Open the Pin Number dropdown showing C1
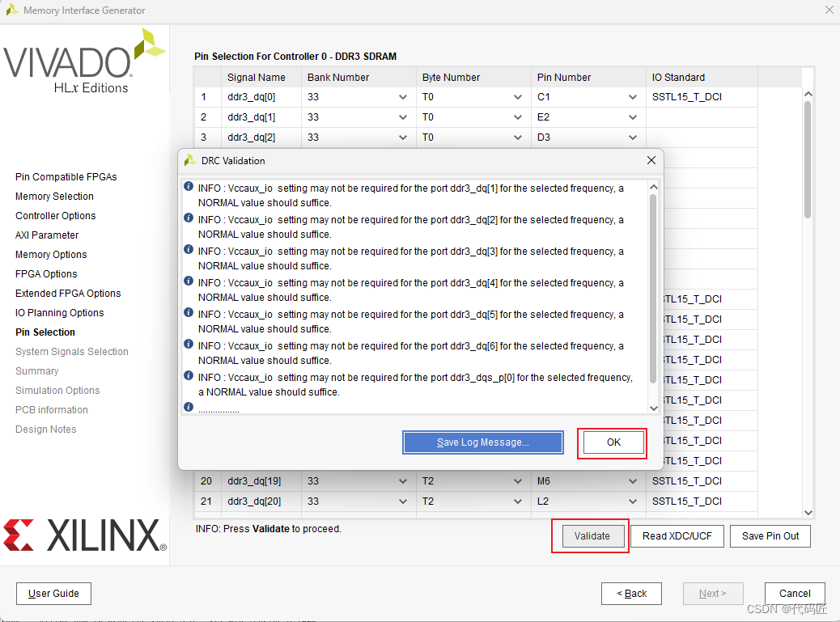 tap(632, 96)
